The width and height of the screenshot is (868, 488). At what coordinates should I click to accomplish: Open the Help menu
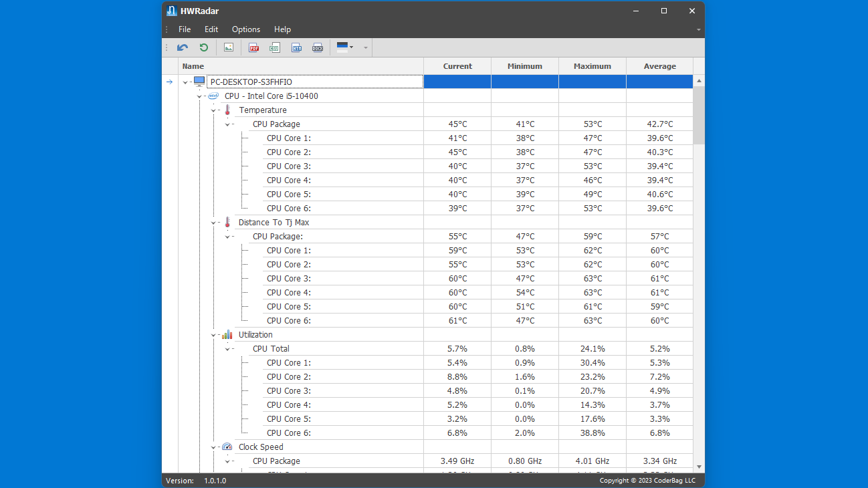283,29
